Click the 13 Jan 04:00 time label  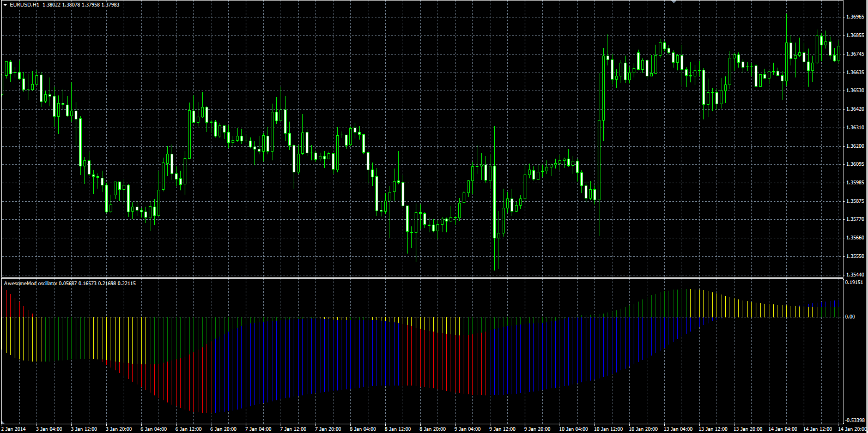(x=678, y=429)
